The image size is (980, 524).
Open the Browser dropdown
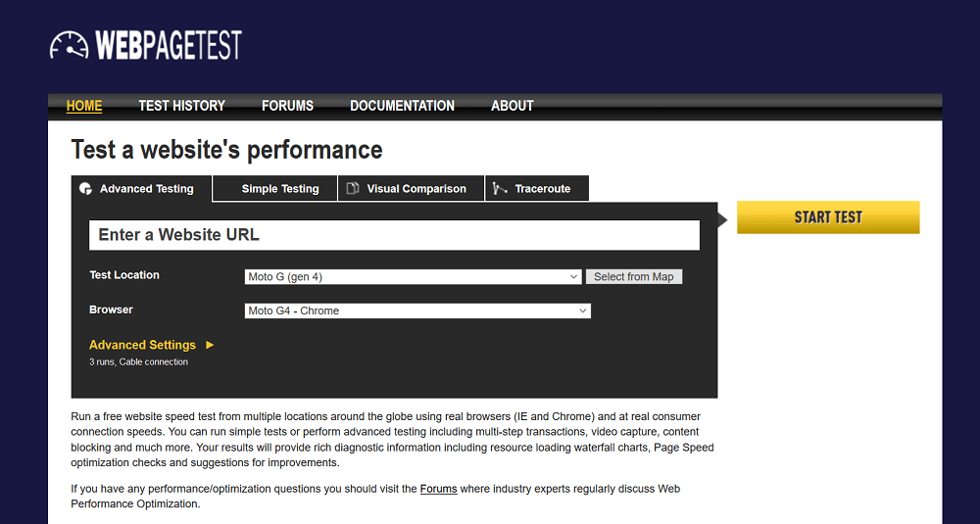[417, 310]
